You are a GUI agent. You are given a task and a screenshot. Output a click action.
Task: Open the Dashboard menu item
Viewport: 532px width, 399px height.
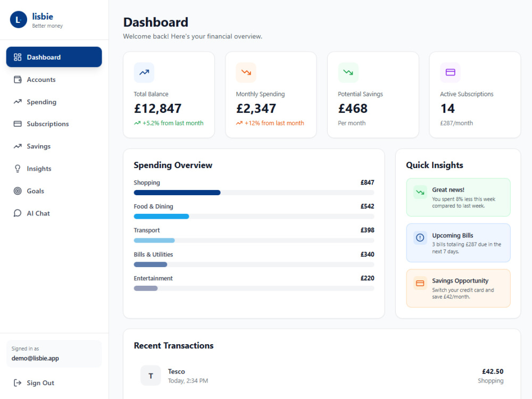[x=54, y=57]
